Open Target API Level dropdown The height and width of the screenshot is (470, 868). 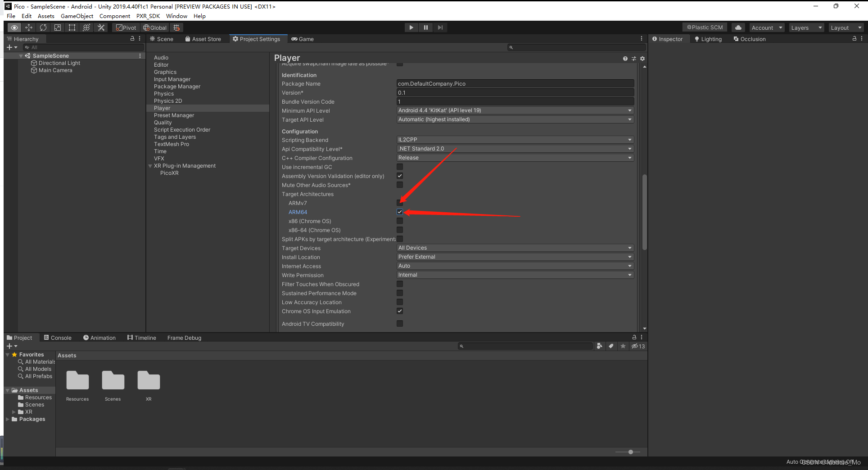515,119
